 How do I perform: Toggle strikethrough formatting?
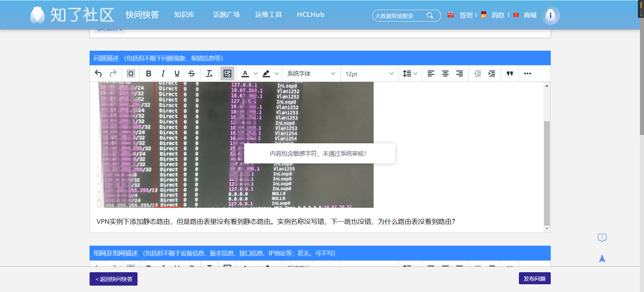[192, 74]
